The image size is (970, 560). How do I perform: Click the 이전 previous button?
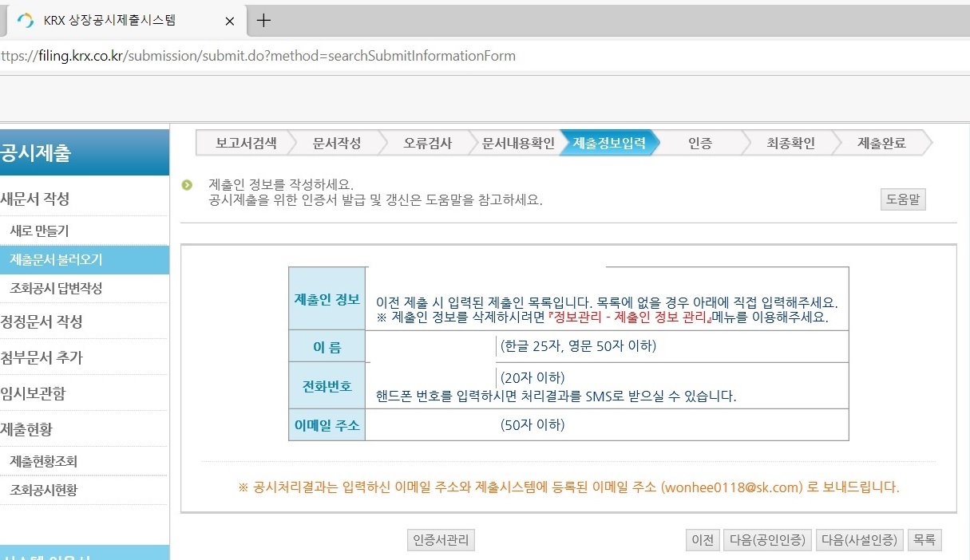(x=703, y=539)
